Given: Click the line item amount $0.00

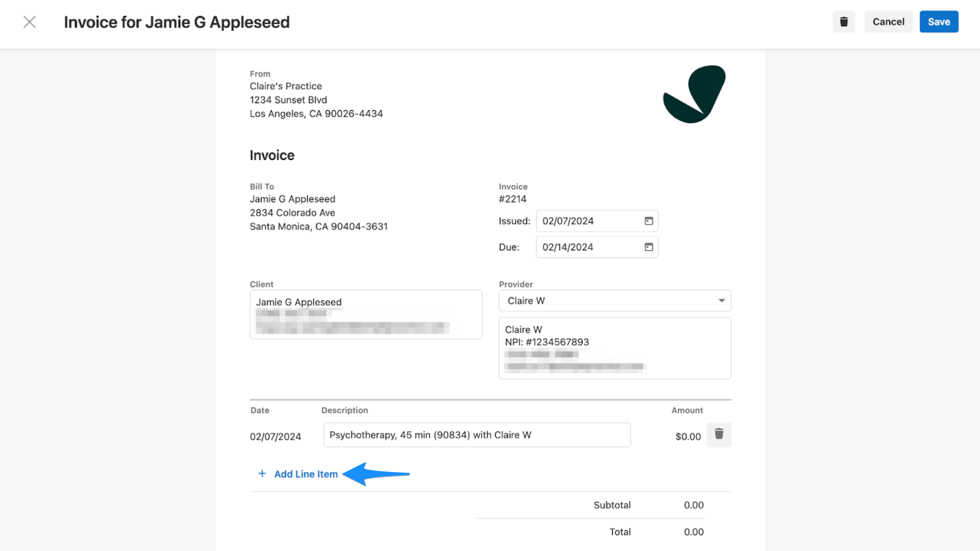Looking at the screenshot, I should click(688, 436).
